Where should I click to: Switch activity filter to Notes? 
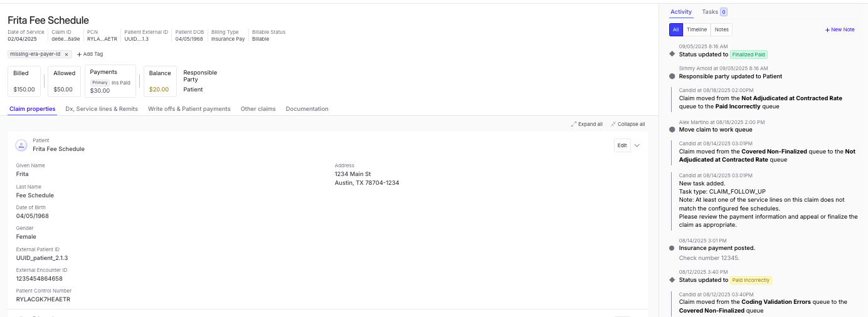coord(722,29)
